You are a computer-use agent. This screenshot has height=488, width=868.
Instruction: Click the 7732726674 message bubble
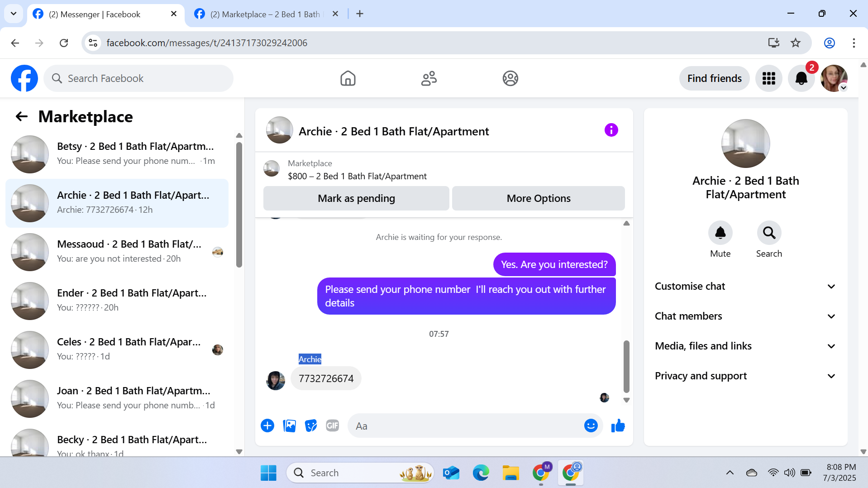click(326, 378)
